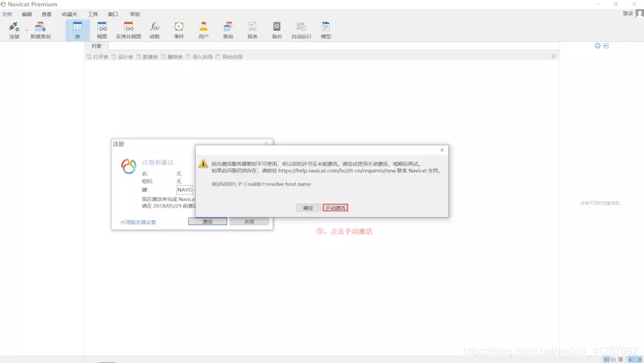Open the 收藏夹 favorites menu
Viewport: 644px width, 363px height.
(x=70, y=14)
